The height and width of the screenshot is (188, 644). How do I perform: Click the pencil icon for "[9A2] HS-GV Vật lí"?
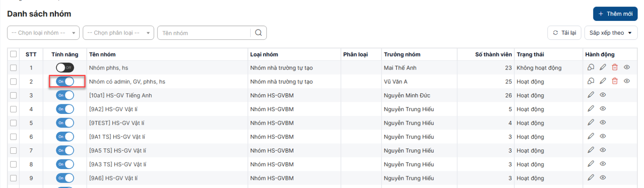pyautogui.click(x=590, y=109)
